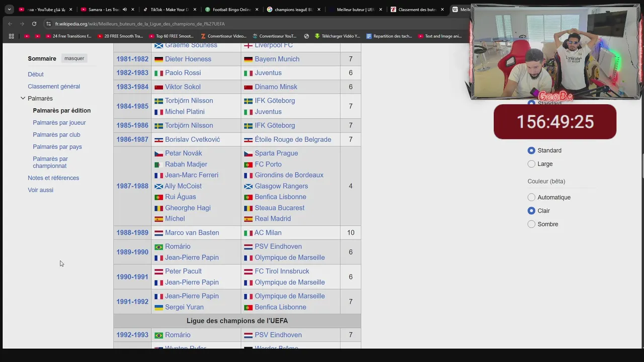Close the TikTok tab
The height and width of the screenshot is (362, 644).
tap(195, 9)
